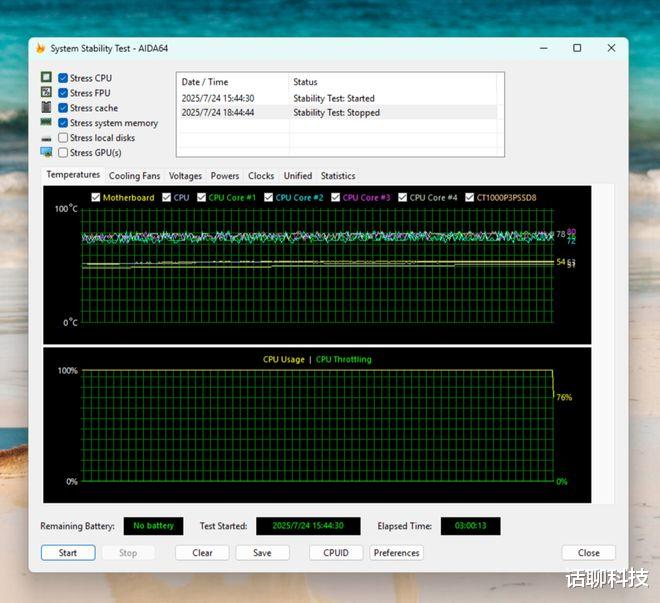
Task: Click the disabled Stop button
Action: click(128, 553)
